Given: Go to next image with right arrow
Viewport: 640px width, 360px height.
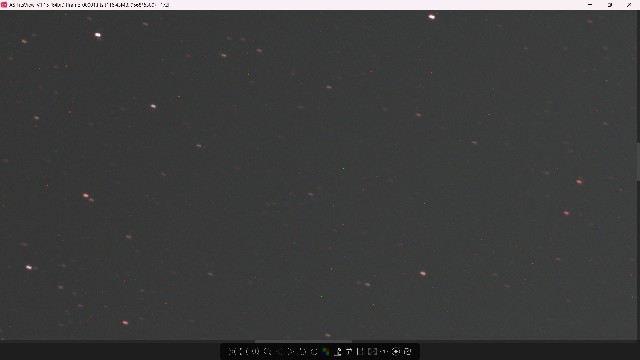Looking at the screenshot, I should (x=291, y=351).
